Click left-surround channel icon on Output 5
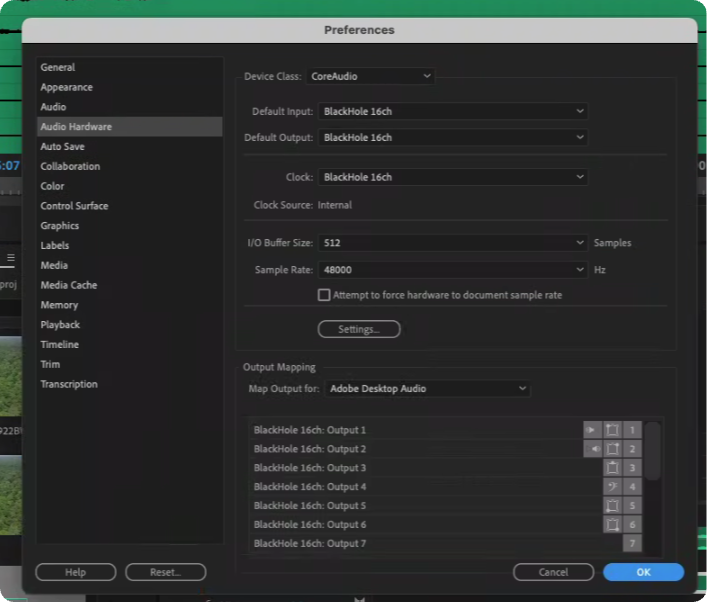 [612, 505]
